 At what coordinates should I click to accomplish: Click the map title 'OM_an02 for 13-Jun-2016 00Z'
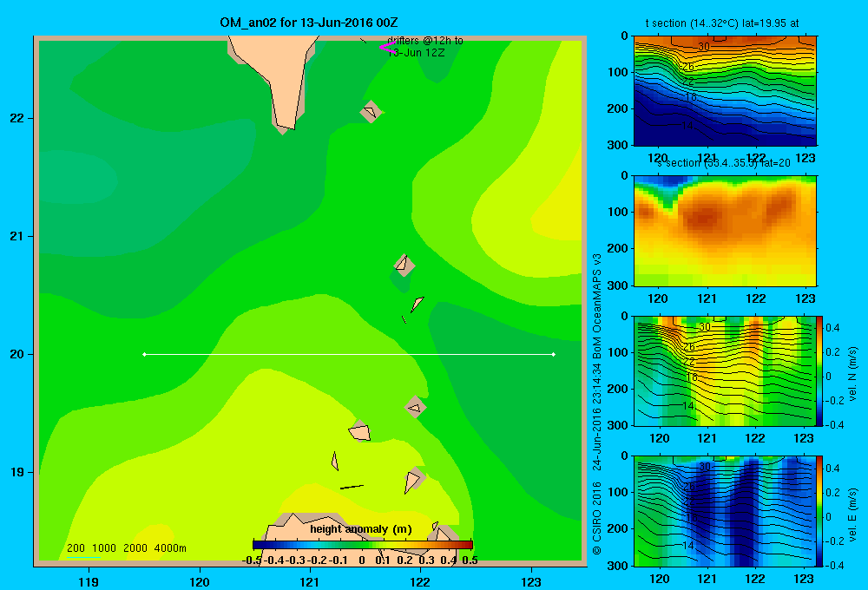pyautogui.click(x=308, y=23)
